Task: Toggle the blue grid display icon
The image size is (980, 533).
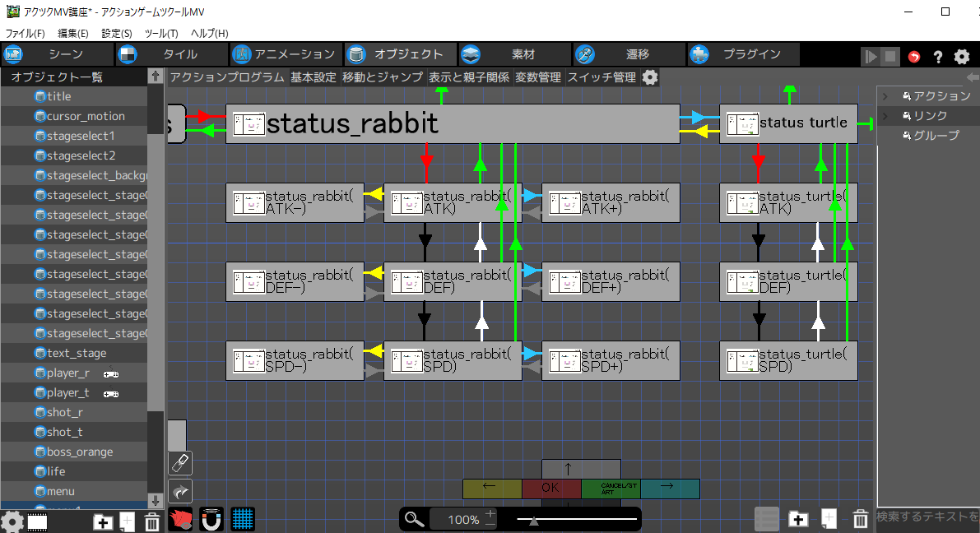Action: (x=243, y=520)
